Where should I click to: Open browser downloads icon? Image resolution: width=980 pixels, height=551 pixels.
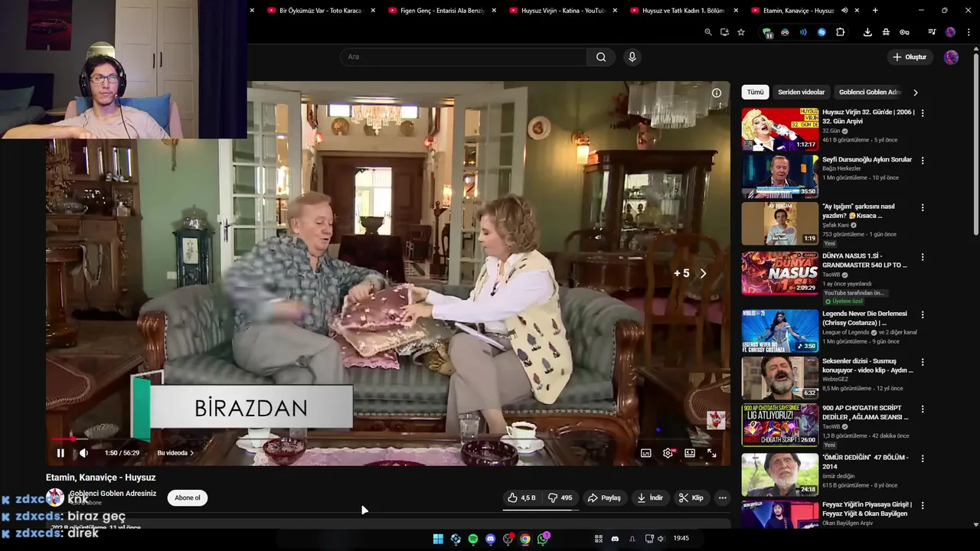tap(867, 32)
